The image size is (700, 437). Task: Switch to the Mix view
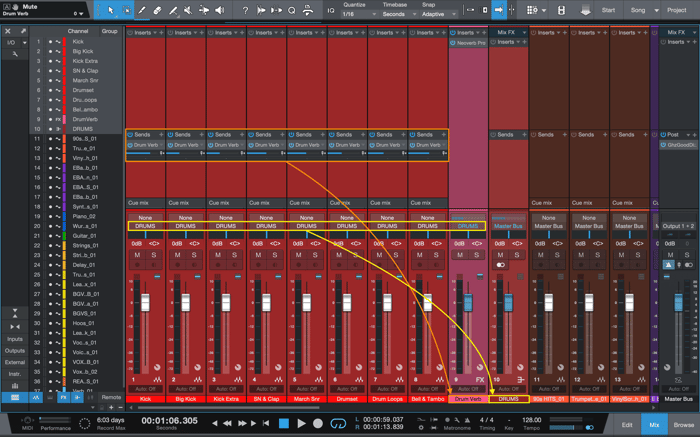tap(654, 425)
